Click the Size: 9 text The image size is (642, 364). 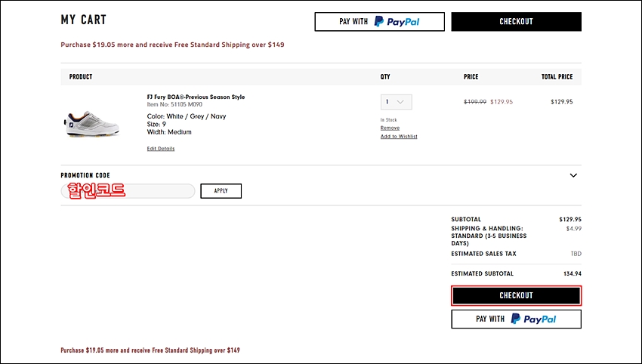pyautogui.click(x=156, y=124)
